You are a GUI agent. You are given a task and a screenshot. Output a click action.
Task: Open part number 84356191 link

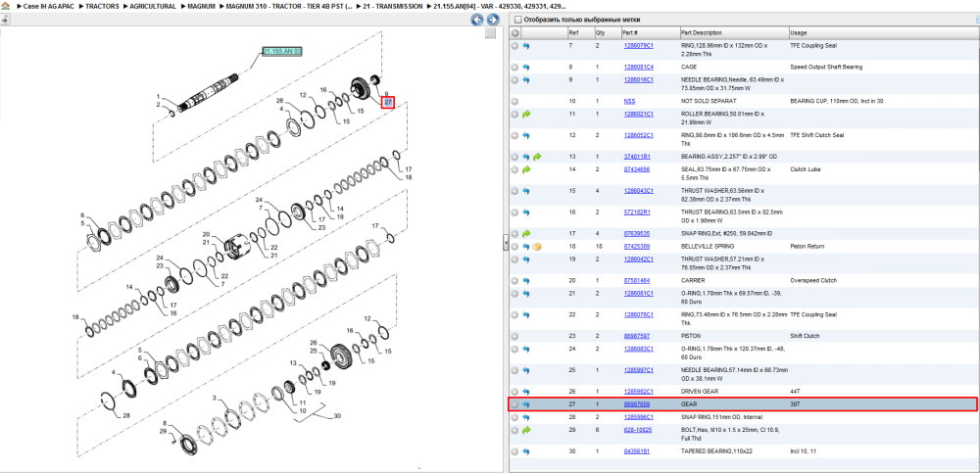click(636, 451)
